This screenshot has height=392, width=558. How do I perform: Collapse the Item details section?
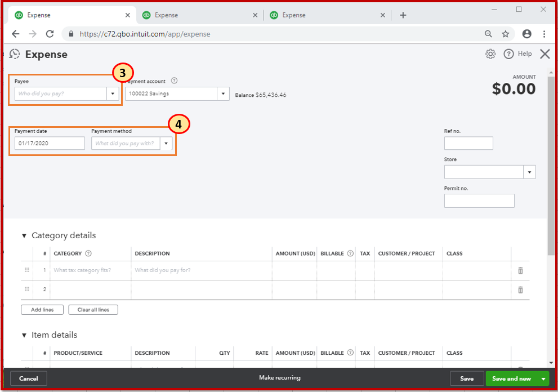(x=24, y=335)
